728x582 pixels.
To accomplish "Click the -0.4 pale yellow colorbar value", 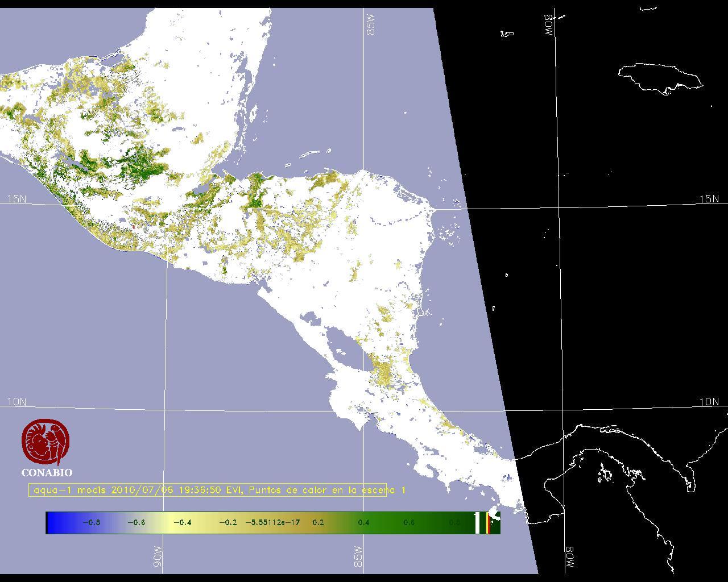I will tap(182, 523).
